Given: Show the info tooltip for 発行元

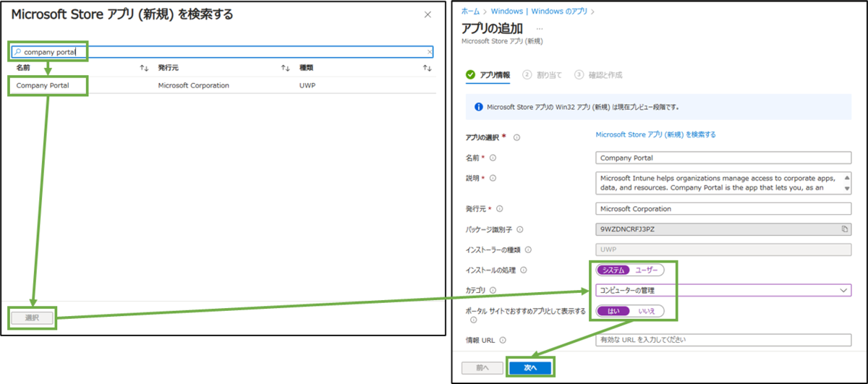Looking at the screenshot, I should tap(501, 209).
